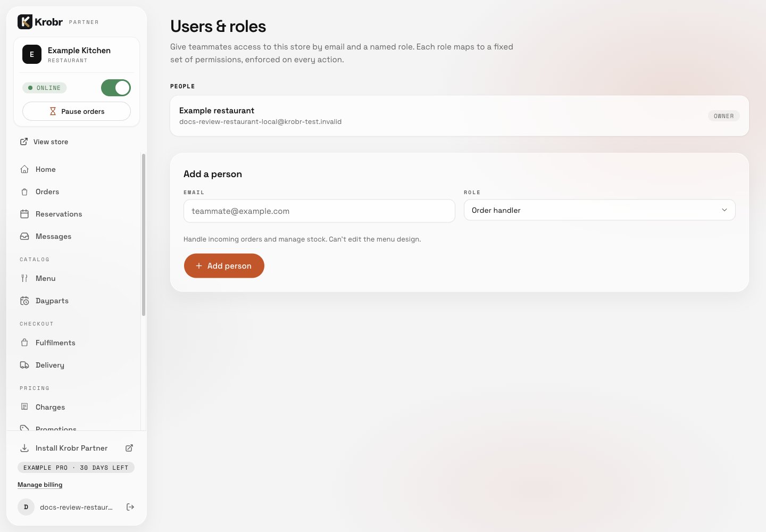Click the Menu utensils icon
766x532 pixels.
point(24,278)
